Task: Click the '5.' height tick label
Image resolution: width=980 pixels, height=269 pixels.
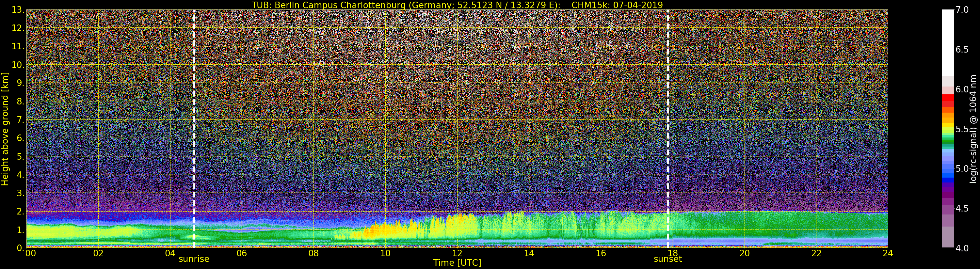Action: tap(21, 156)
